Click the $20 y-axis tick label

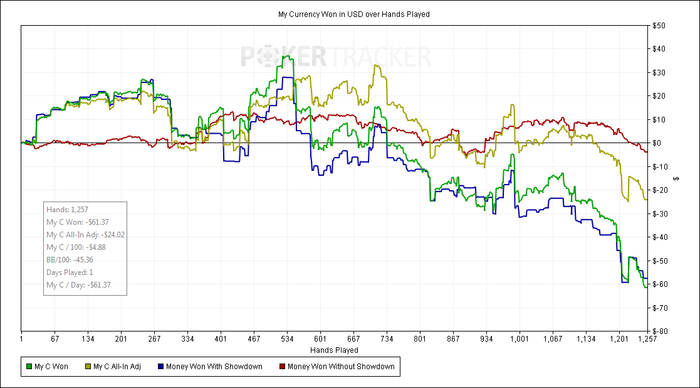(658, 96)
